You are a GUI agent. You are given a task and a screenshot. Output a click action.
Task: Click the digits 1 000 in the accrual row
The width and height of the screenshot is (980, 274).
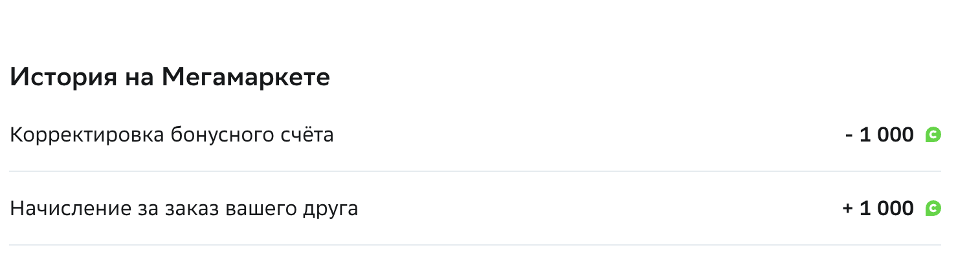887,209
